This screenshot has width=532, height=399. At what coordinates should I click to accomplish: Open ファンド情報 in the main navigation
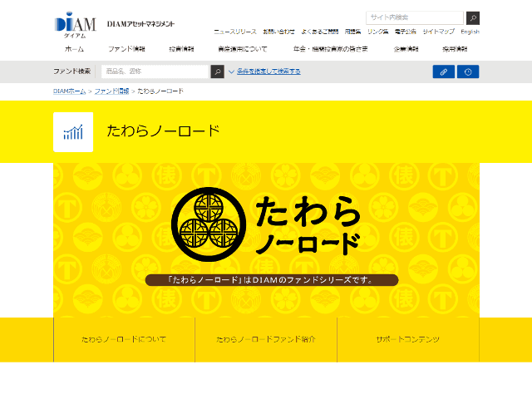pyautogui.click(x=126, y=49)
